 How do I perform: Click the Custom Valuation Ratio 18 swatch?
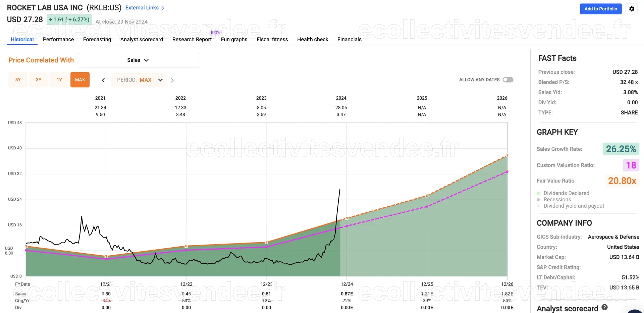(631, 165)
